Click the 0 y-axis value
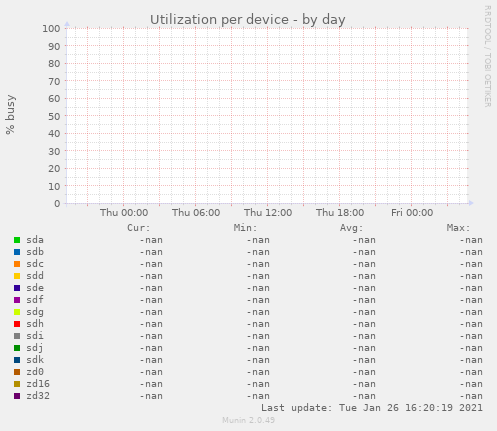This screenshot has height=431, width=497. pos(57,204)
